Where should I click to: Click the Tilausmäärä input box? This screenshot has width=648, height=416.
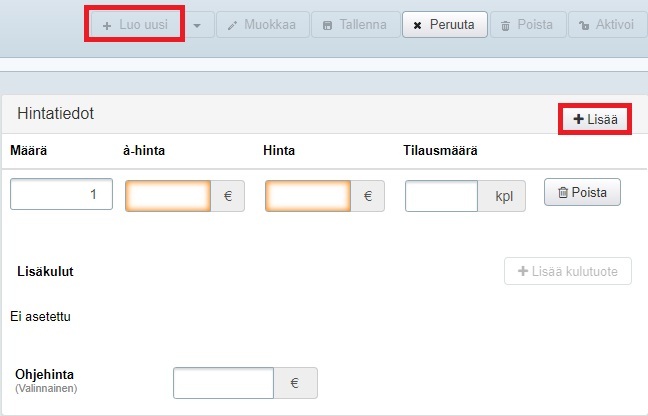(441, 196)
